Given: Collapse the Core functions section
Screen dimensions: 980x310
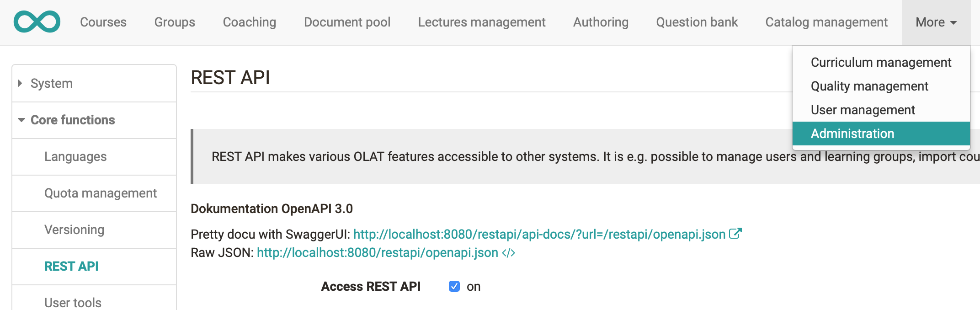Looking at the screenshot, I should [72, 120].
